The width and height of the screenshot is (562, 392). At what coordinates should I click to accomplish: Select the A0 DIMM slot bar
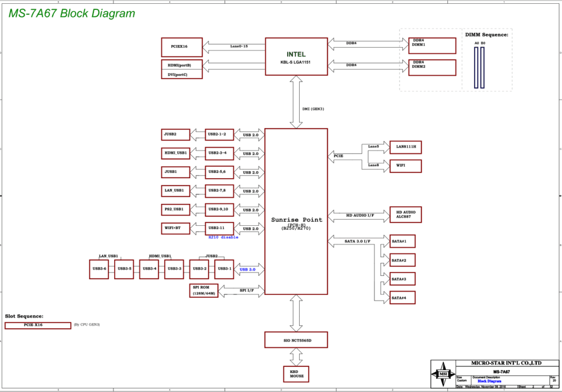pos(476,67)
